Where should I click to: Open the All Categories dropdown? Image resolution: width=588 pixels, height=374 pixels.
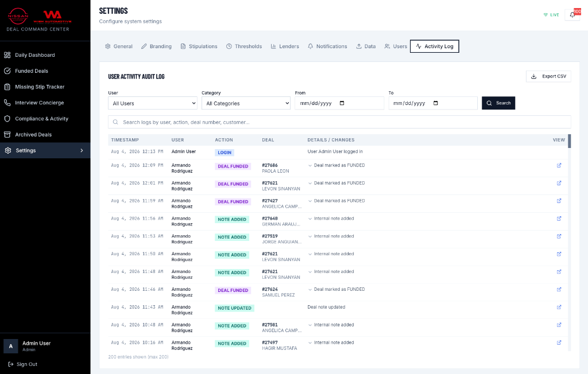[x=246, y=103]
